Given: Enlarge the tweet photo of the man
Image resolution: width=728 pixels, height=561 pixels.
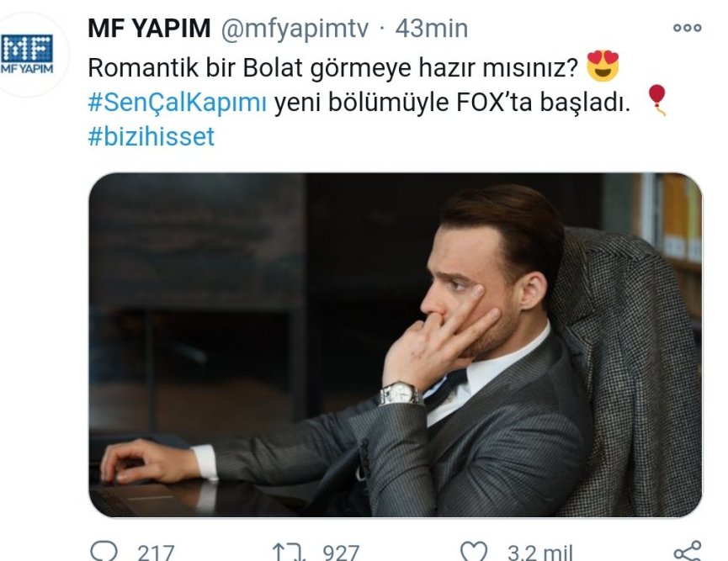Looking at the screenshot, I should click(x=395, y=345).
